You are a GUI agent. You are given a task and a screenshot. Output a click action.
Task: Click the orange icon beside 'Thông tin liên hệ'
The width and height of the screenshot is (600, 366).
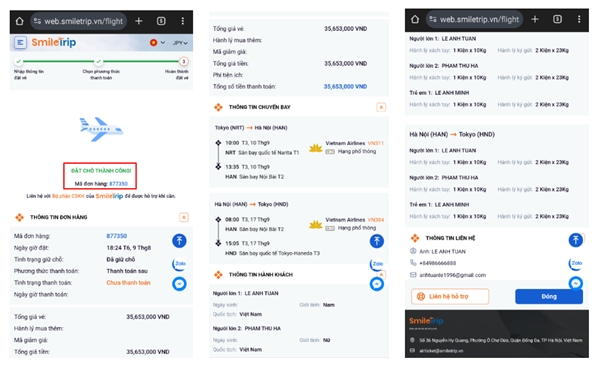415,238
